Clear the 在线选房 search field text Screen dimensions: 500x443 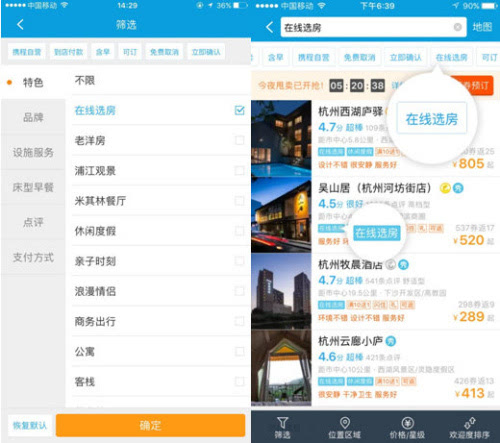[458, 27]
